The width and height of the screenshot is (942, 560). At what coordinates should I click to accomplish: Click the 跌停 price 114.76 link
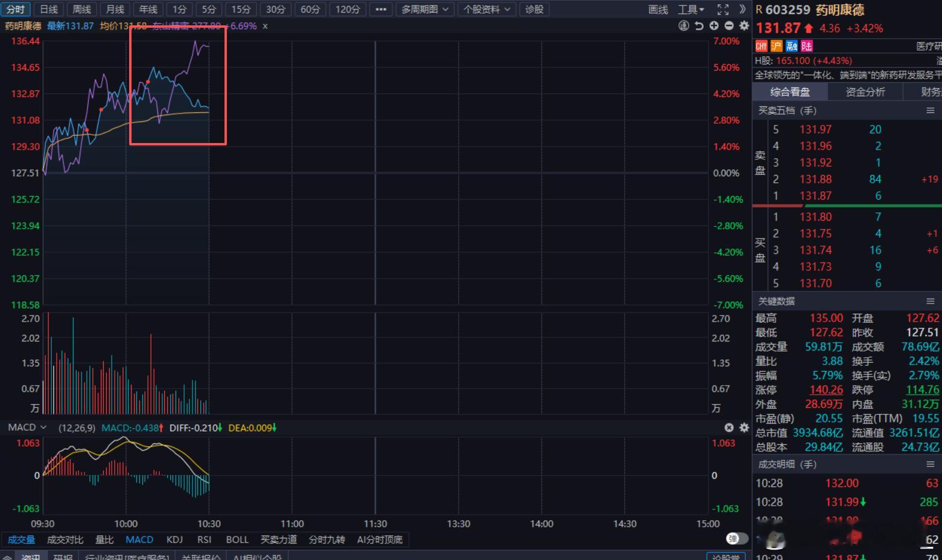pyautogui.click(x=923, y=390)
